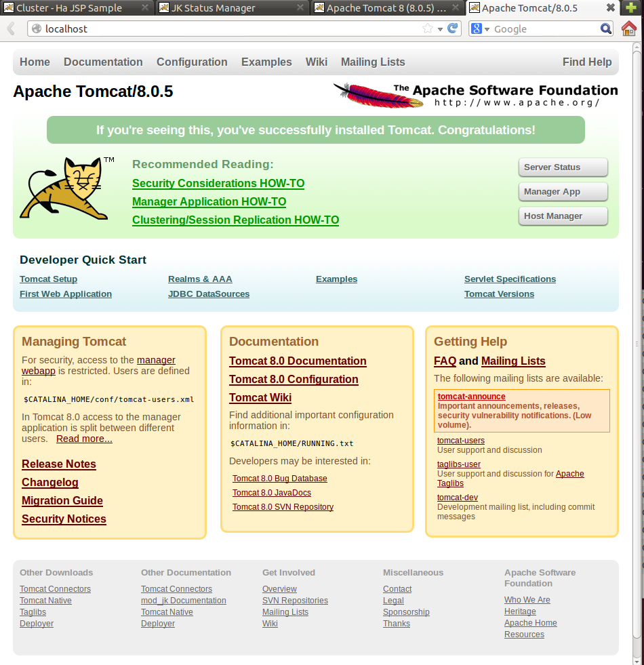Open the Migration Guide link

coord(62,500)
